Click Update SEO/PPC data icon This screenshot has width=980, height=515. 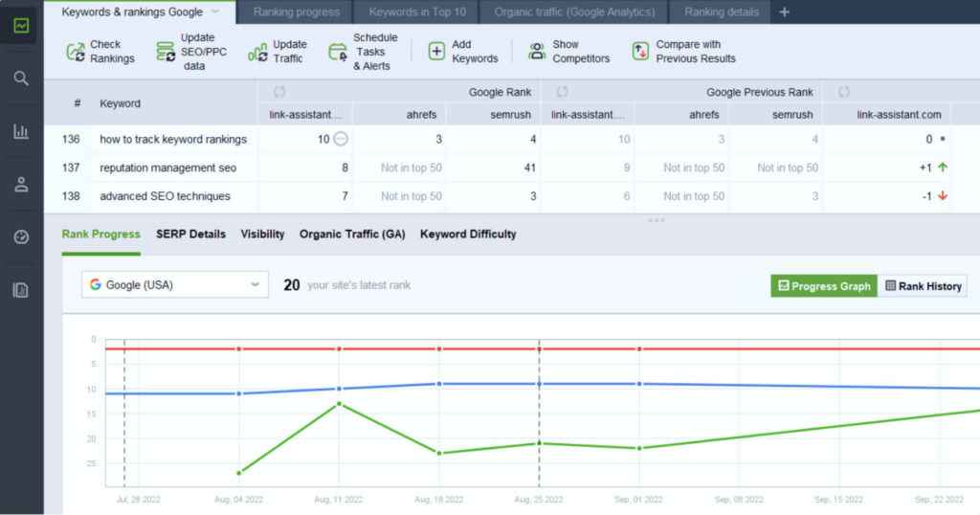(166, 52)
